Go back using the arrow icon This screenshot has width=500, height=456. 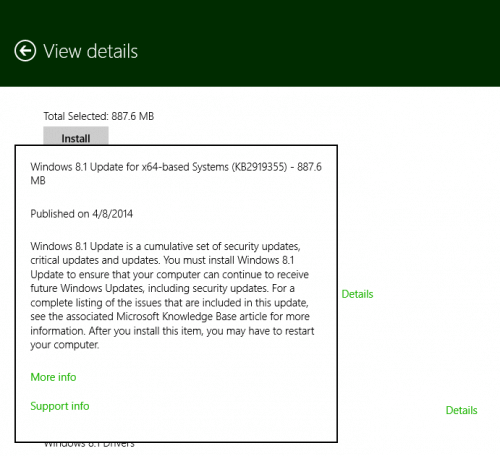pyautogui.click(x=25, y=51)
